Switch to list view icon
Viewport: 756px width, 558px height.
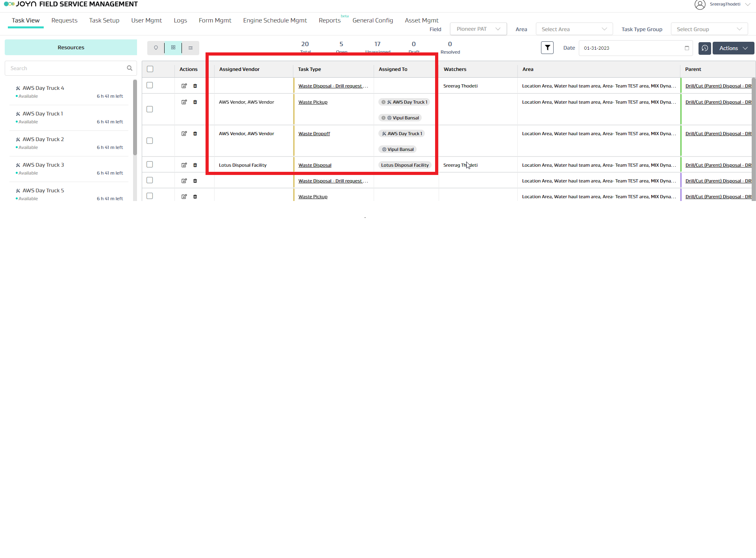click(191, 48)
